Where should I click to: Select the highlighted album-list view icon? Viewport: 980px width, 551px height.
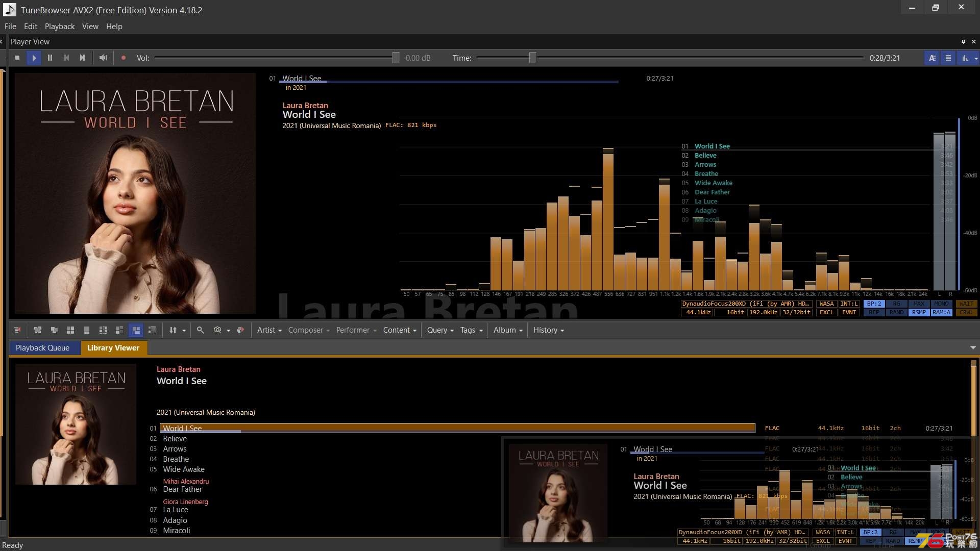136,330
